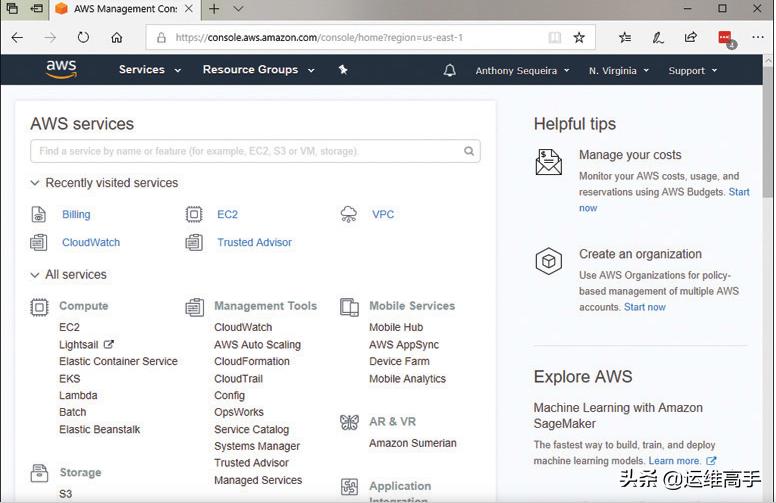Open the Lambda service

pyautogui.click(x=78, y=395)
